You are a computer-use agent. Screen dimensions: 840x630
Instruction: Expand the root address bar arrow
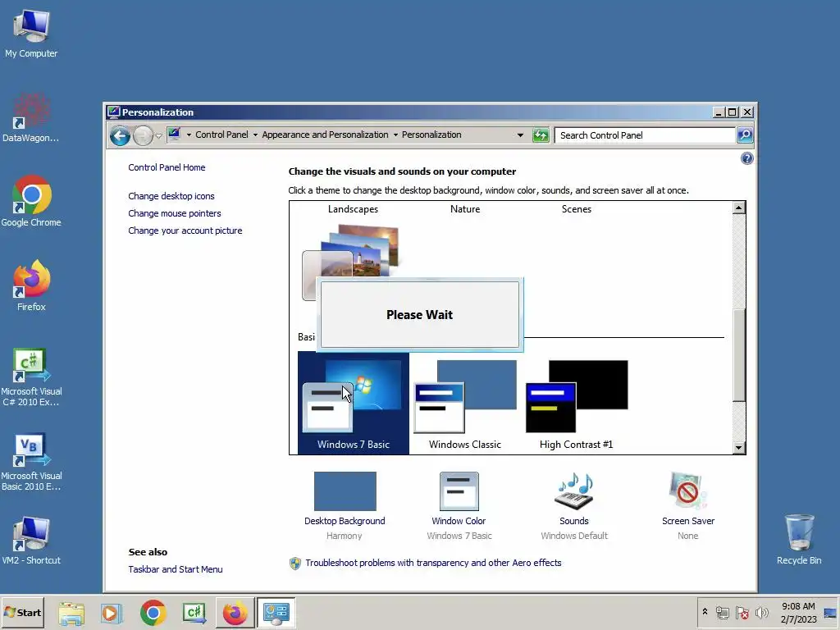pyautogui.click(x=189, y=135)
